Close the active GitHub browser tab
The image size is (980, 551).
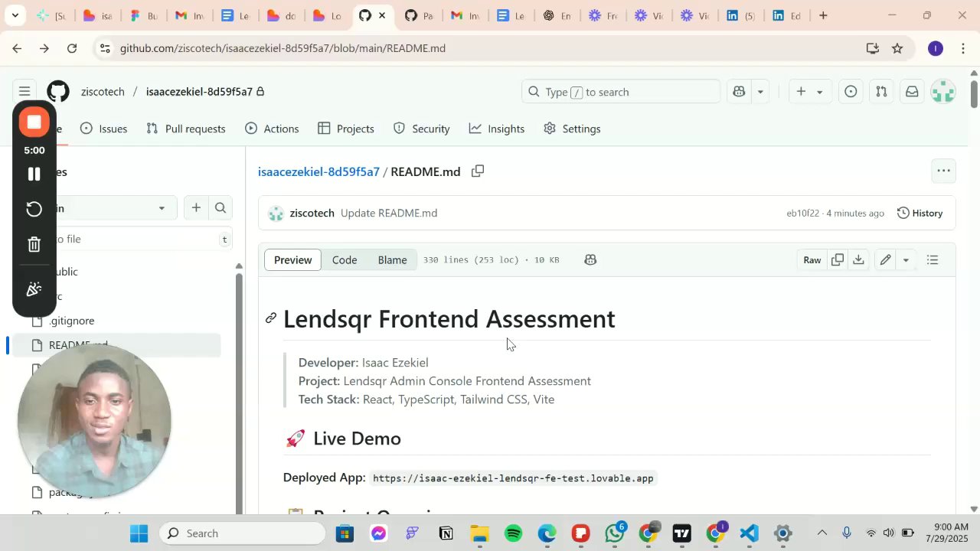tap(382, 15)
